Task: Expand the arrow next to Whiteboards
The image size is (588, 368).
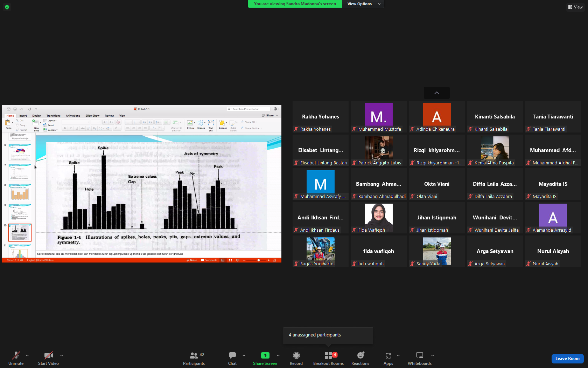Action: pos(433,355)
